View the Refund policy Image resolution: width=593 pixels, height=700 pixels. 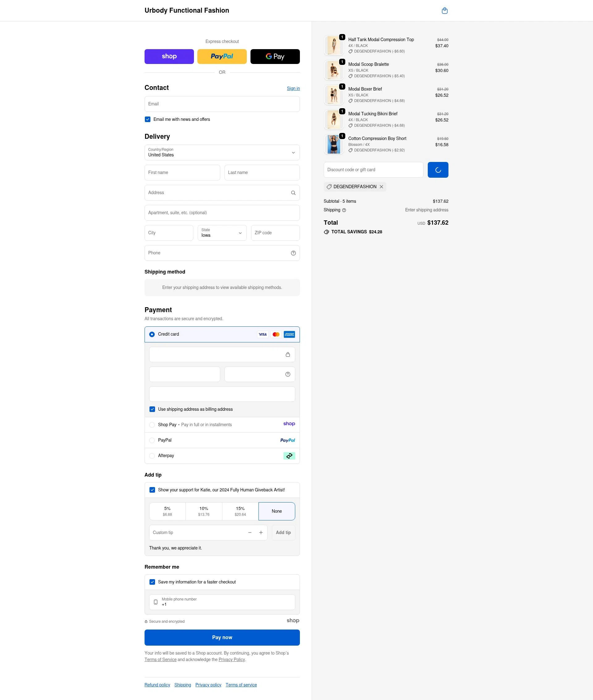pos(157,685)
